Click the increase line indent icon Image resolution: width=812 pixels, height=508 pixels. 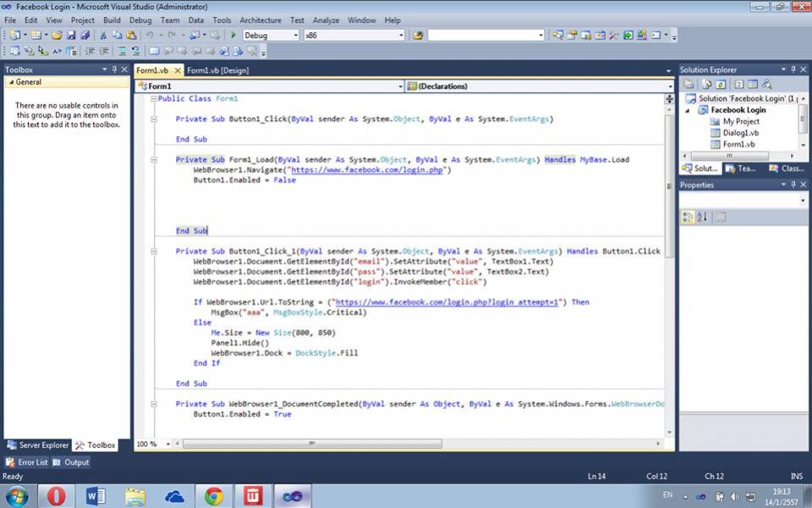[104, 51]
